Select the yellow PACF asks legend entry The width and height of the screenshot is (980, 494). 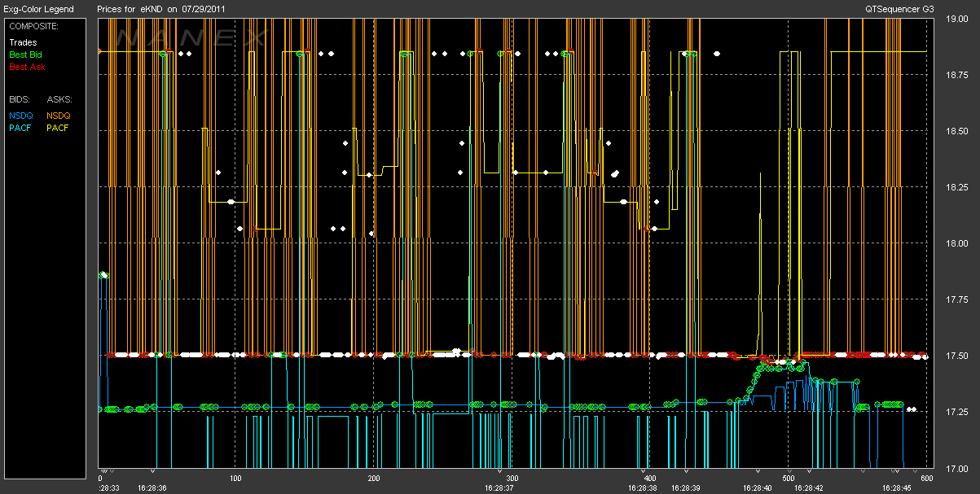click(x=59, y=128)
